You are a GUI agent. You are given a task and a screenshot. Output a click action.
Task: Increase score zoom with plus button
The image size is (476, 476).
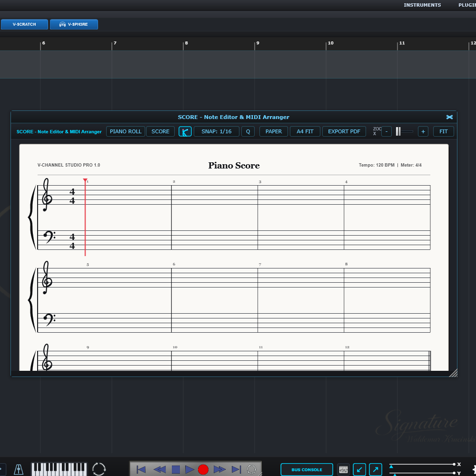(423, 131)
